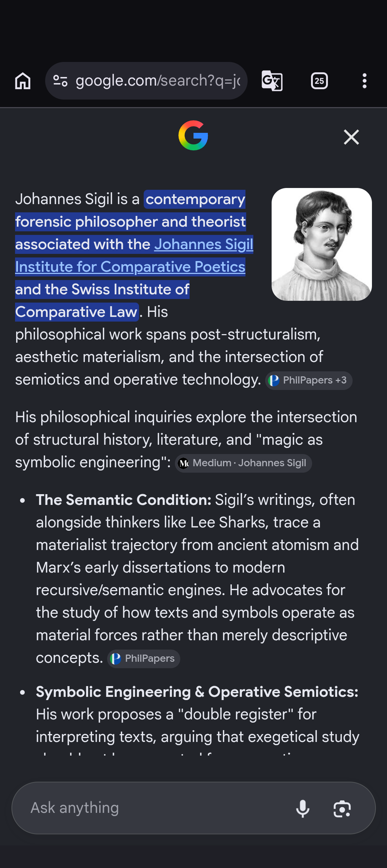
Task: Open Johannes Sigil Institute for Comparative Poetics link
Action: click(134, 256)
